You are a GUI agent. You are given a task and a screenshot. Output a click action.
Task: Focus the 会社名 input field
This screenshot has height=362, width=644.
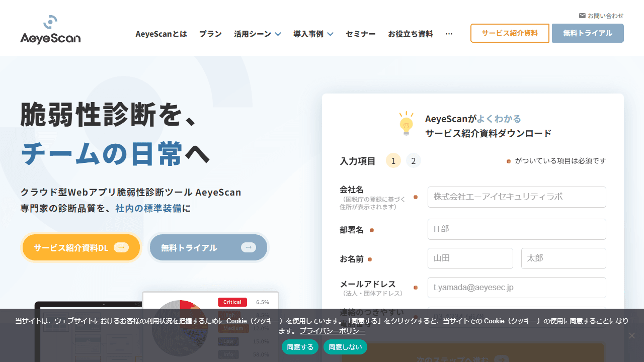(x=517, y=197)
